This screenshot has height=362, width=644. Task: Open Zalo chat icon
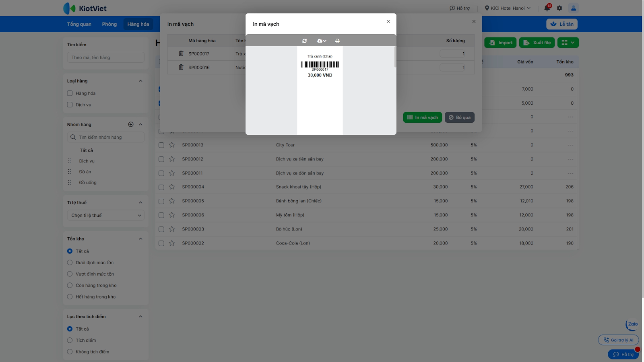[632, 325]
